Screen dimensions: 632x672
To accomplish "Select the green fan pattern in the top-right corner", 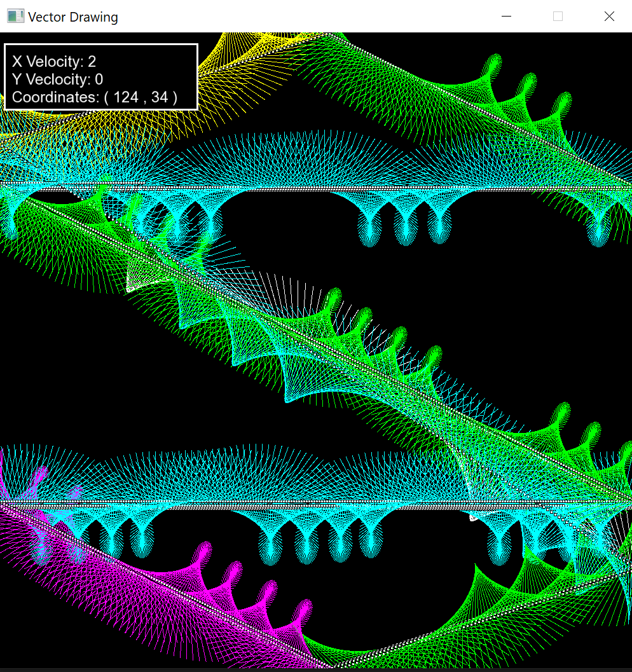I will 509,83.
